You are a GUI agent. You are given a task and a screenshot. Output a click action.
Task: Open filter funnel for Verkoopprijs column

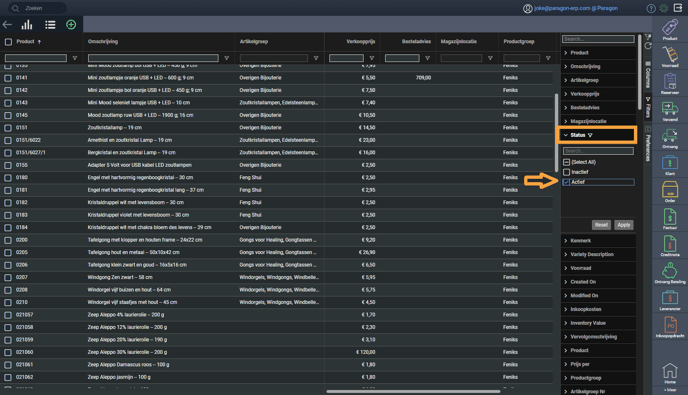[372, 58]
